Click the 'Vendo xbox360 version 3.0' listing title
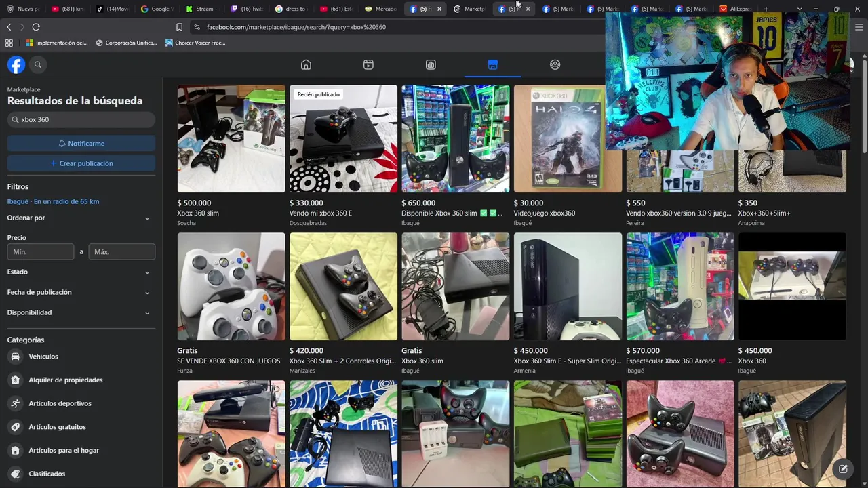The image size is (868, 488). click(679, 213)
